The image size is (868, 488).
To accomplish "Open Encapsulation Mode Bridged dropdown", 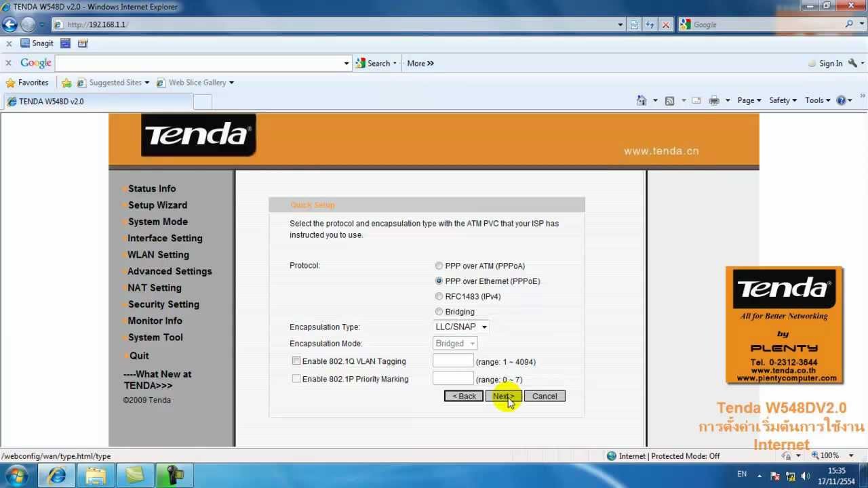I will click(x=455, y=344).
